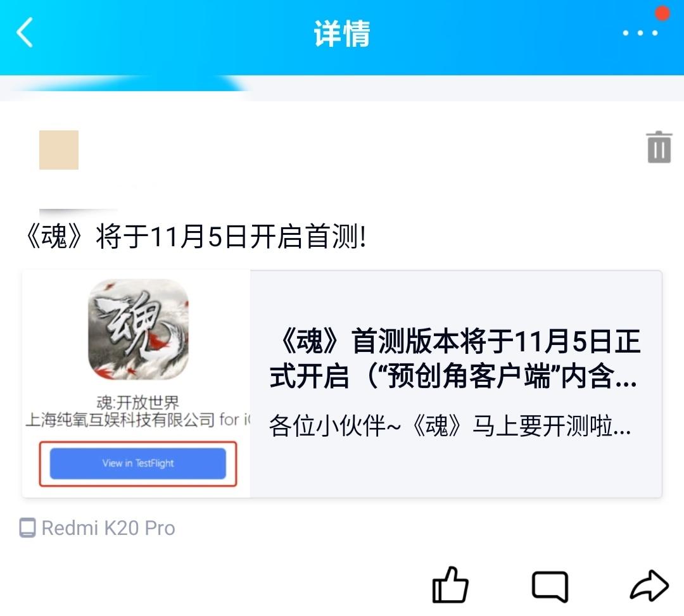This screenshot has height=616, width=684.
Task: Tap 上海纯氧互娱科技有限公司 developer text
Action: (x=120, y=420)
